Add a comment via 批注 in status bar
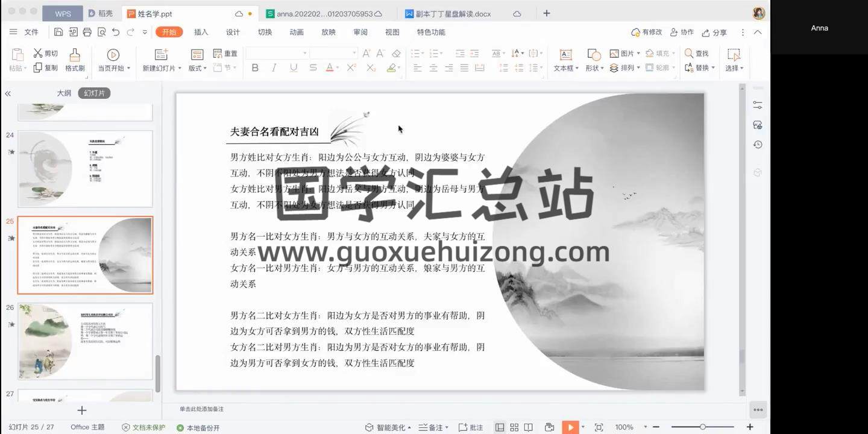Screen dimensions: 868x434 click(470, 427)
